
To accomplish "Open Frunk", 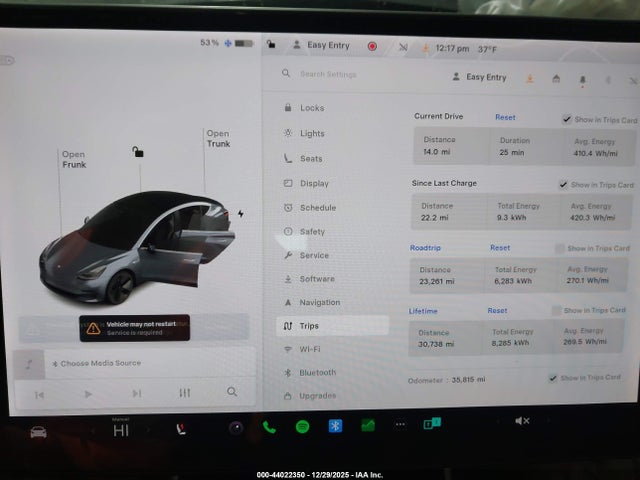I will pos(74,160).
